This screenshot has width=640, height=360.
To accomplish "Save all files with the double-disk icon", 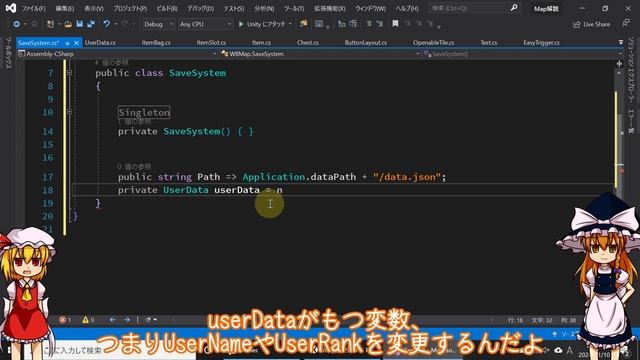I will 91,24.
